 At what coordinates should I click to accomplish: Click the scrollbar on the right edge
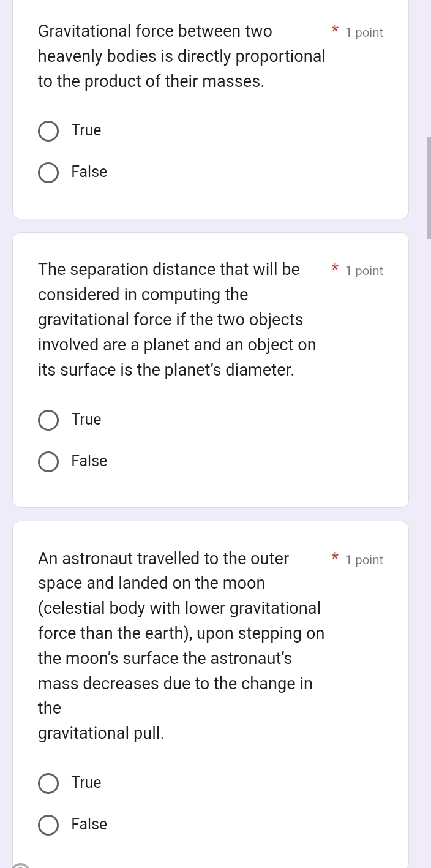[428, 184]
